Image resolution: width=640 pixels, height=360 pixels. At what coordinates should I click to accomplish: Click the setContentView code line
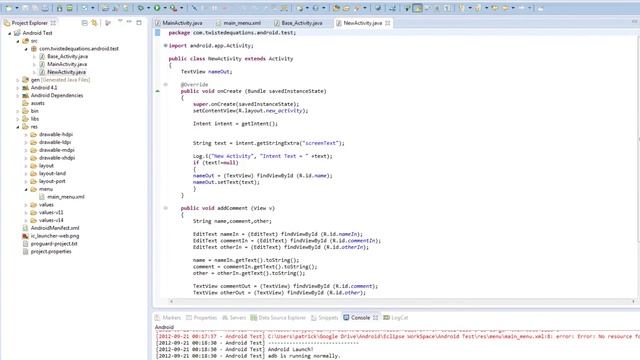(251, 111)
